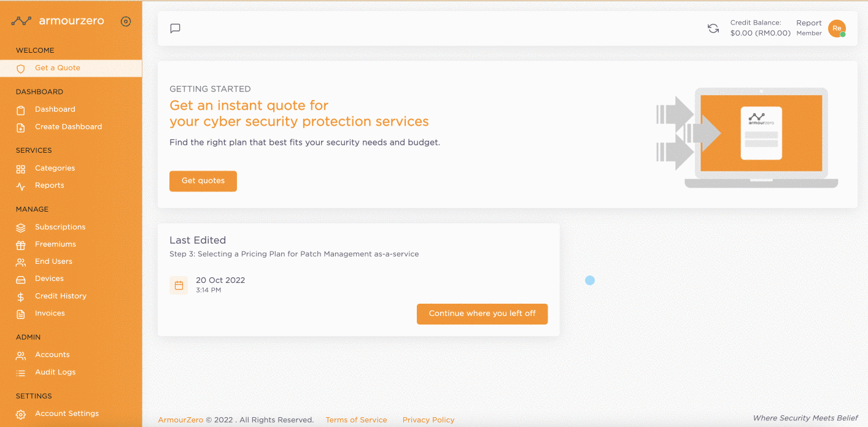Click the calendar icon beside 20 Oct 2022
The image size is (868, 427).
(179, 285)
